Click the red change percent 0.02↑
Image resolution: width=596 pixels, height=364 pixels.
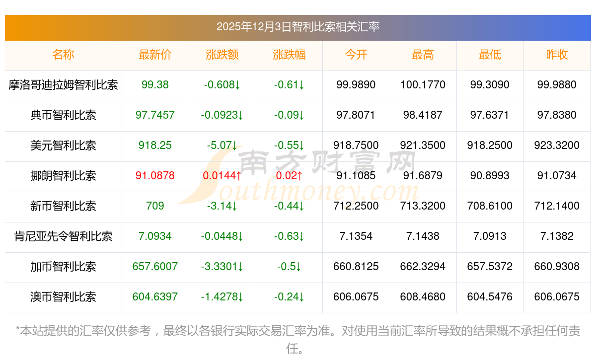coord(289,176)
